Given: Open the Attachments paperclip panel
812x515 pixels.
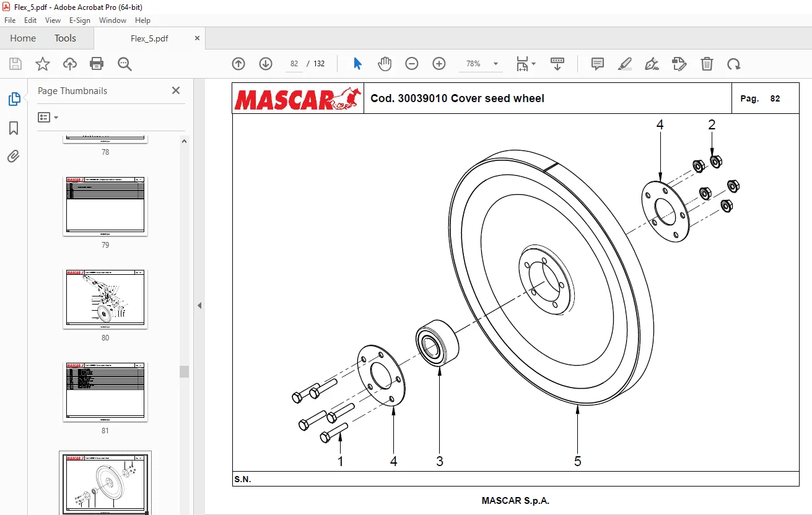Looking at the screenshot, I should coord(14,157).
